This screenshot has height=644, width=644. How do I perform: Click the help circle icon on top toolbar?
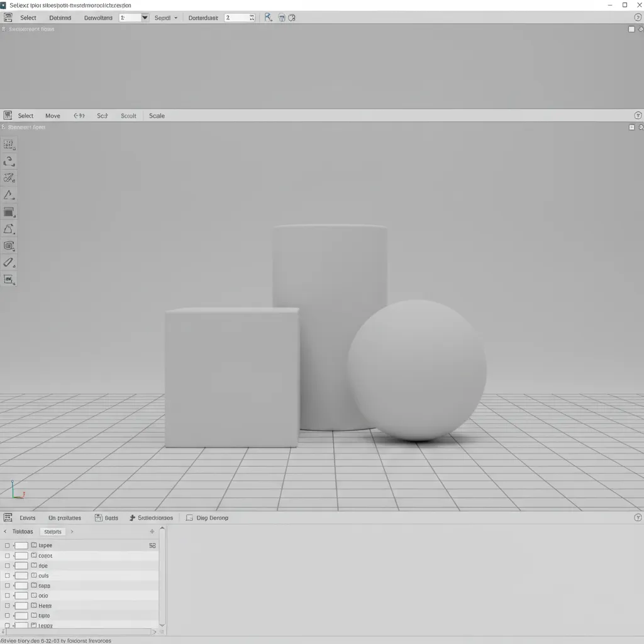(x=638, y=17)
